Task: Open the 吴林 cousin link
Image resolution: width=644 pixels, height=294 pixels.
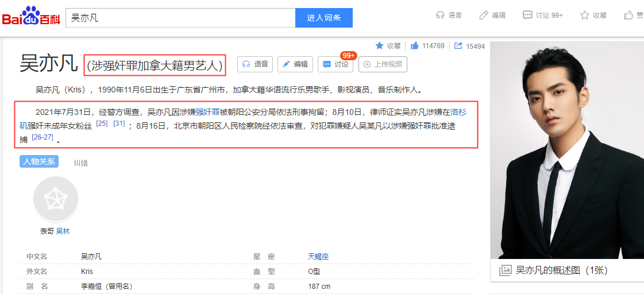Action: [63, 231]
